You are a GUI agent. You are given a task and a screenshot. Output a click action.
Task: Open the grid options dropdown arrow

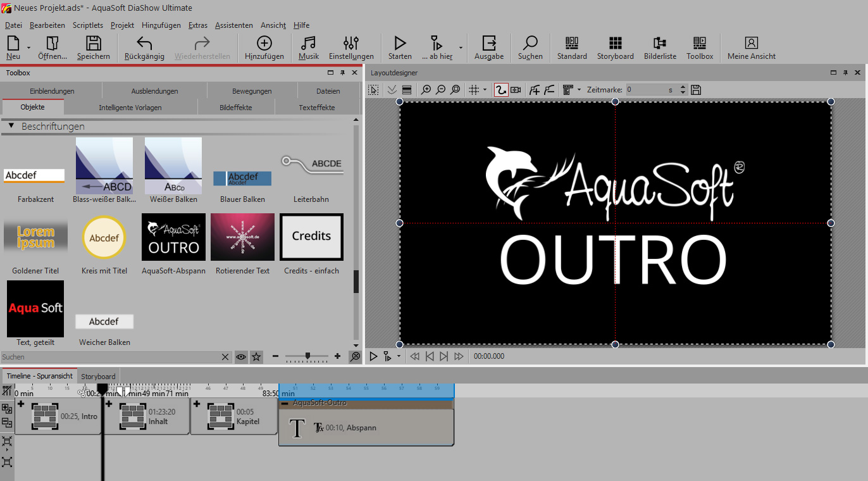tap(485, 90)
